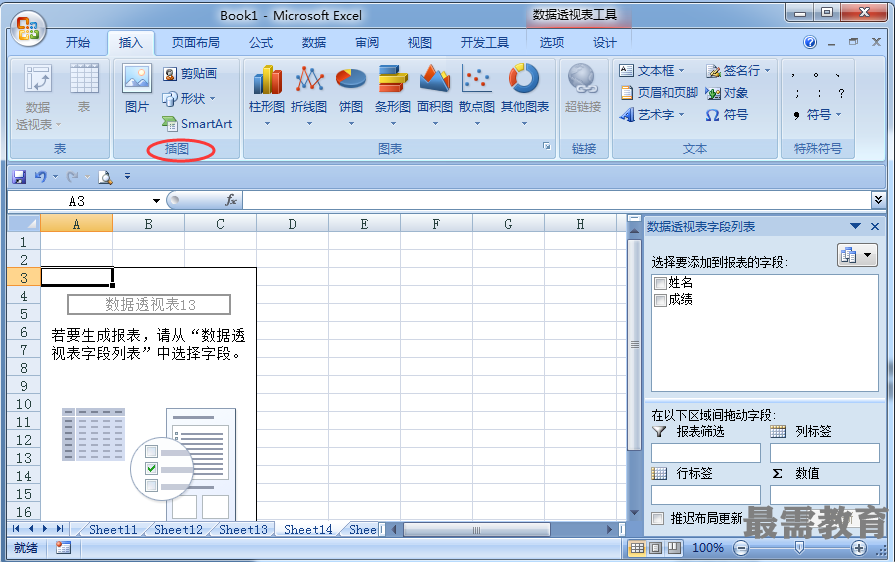Screen dimensions: 895x562
Task: Insert WordArt (艺术字)
Action: pos(652,115)
